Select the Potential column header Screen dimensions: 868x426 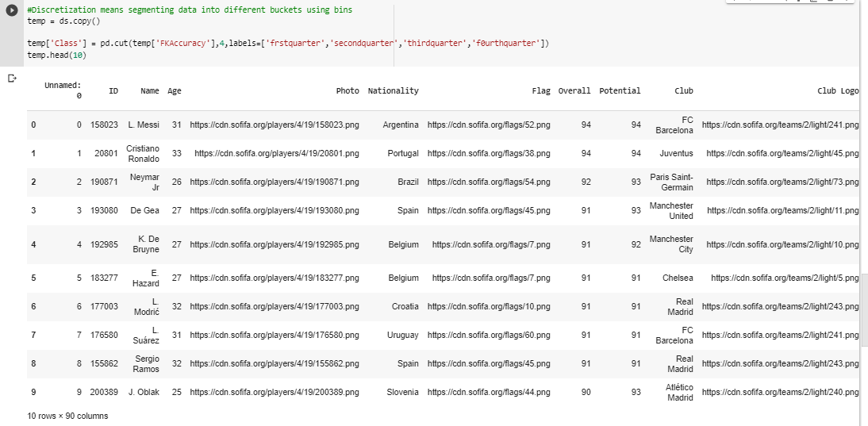pos(620,90)
